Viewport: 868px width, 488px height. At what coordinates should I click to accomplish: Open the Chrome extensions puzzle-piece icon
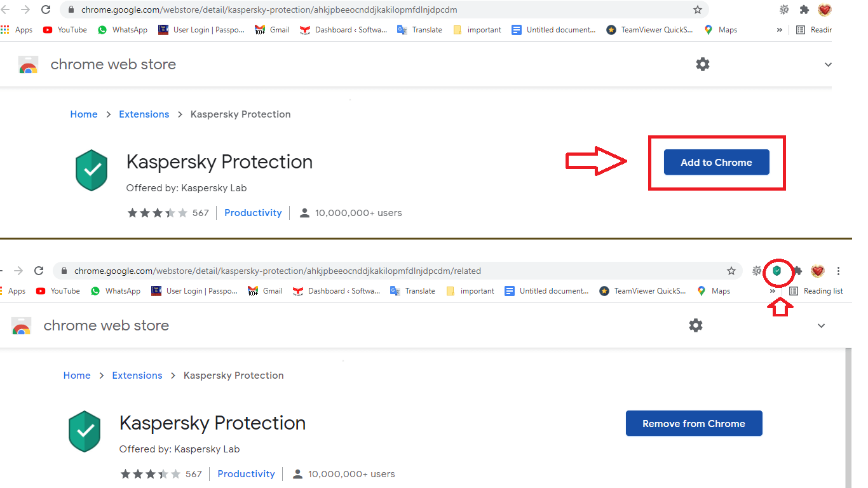point(804,10)
